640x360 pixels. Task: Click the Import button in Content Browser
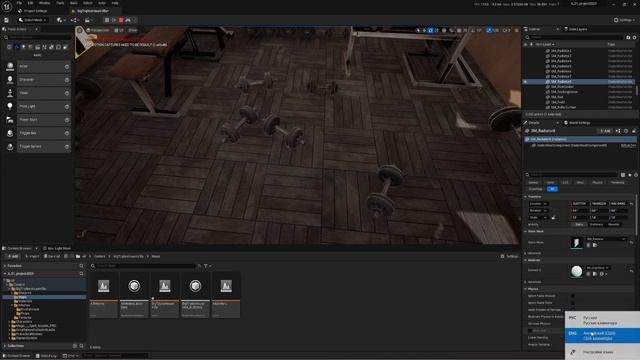(32, 256)
